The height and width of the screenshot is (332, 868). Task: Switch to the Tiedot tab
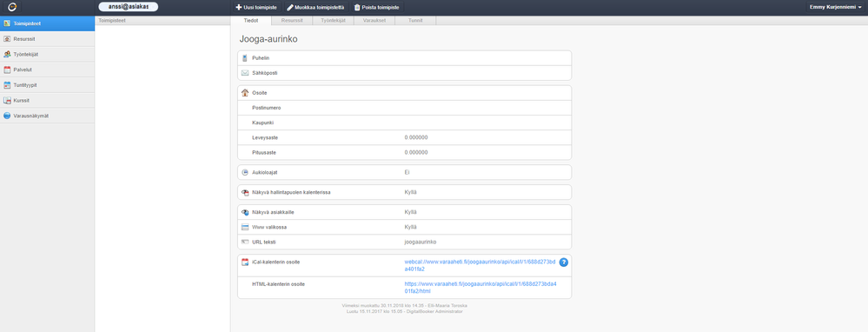click(251, 21)
